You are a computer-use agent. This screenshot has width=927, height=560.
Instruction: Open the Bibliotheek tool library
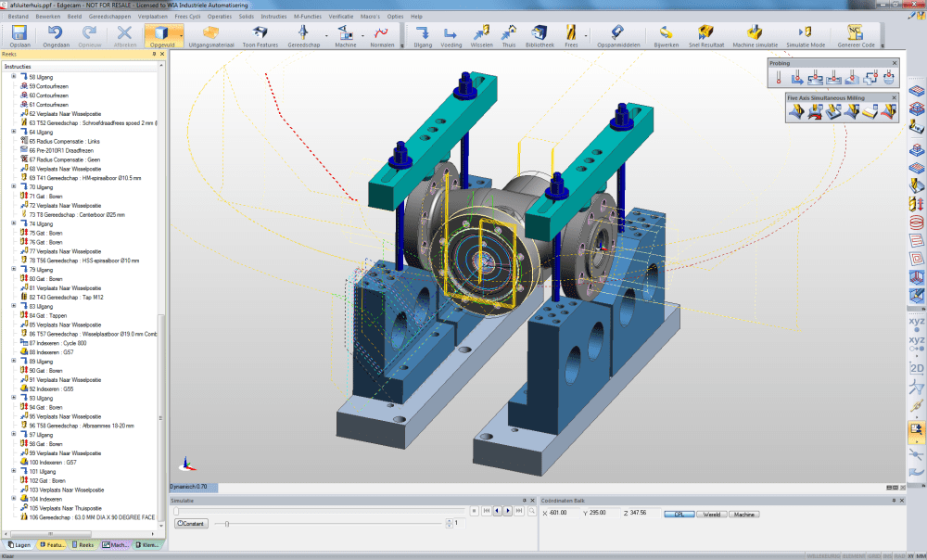point(540,36)
